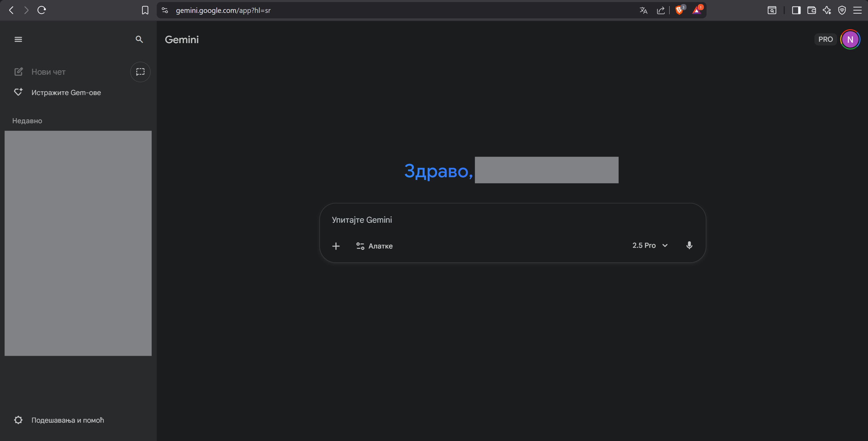Open the Алатке tools menu

[374, 246]
